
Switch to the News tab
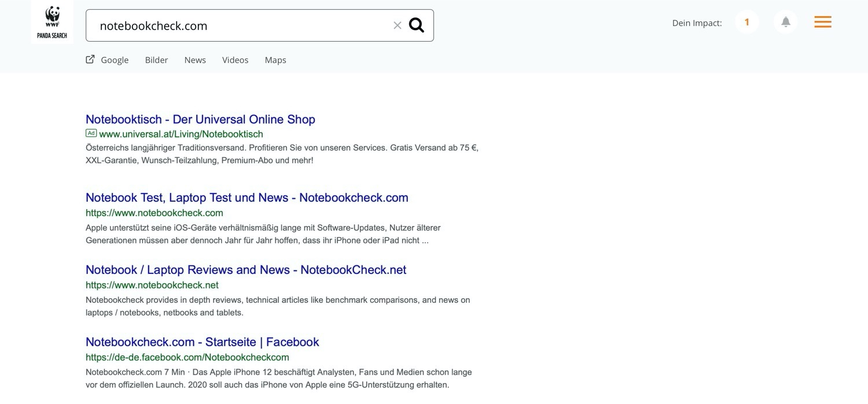tap(195, 60)
